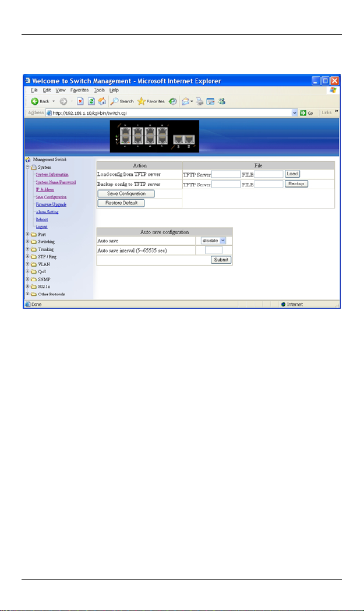Open the IP Address link
The height and width of the screenshot is (611, 364).
(x=45, y=189)
